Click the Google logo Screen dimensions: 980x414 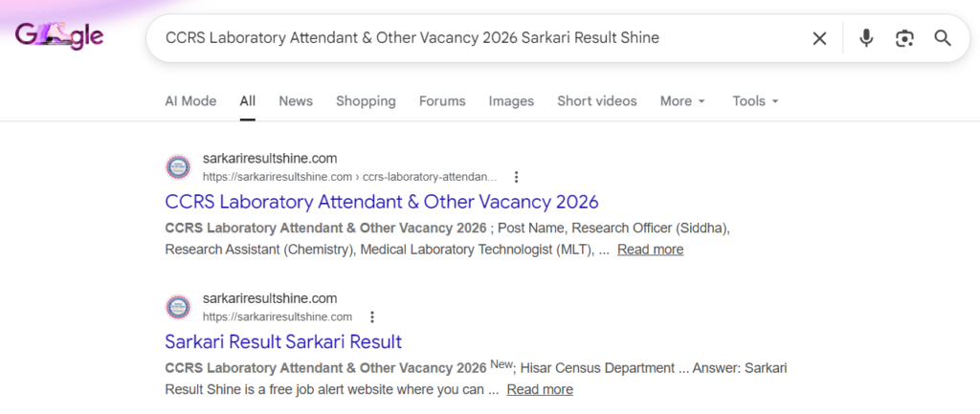59,38
